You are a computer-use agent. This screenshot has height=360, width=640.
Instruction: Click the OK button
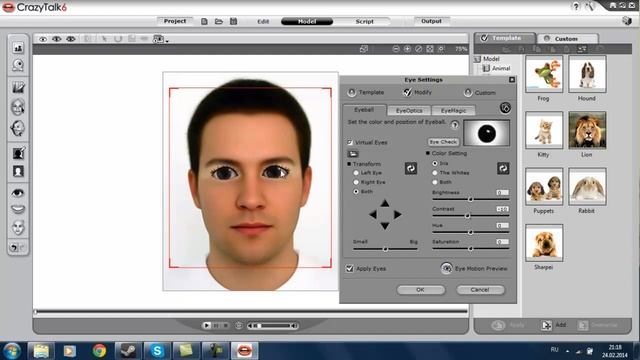tap(420, 290)
